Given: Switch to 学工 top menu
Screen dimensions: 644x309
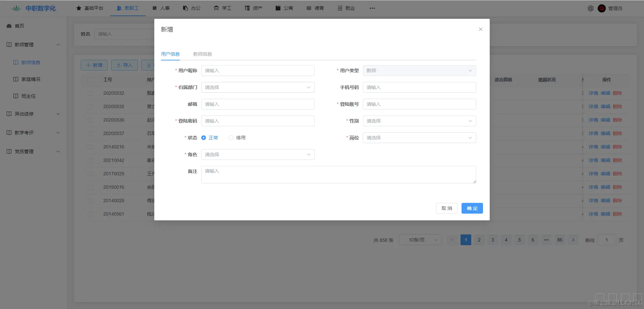Looking at the screenshot, I should coord(223,8).
